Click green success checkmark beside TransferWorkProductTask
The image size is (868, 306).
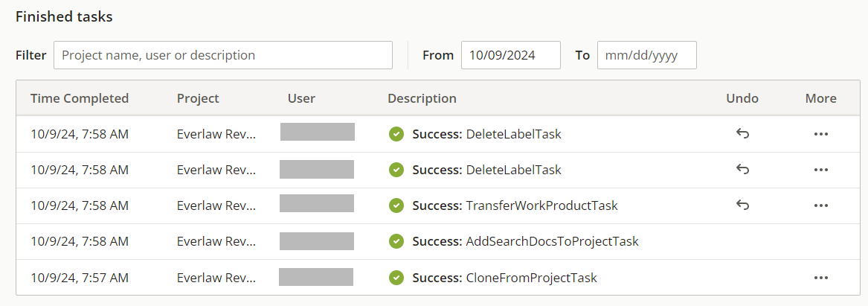tap(396, 205)
